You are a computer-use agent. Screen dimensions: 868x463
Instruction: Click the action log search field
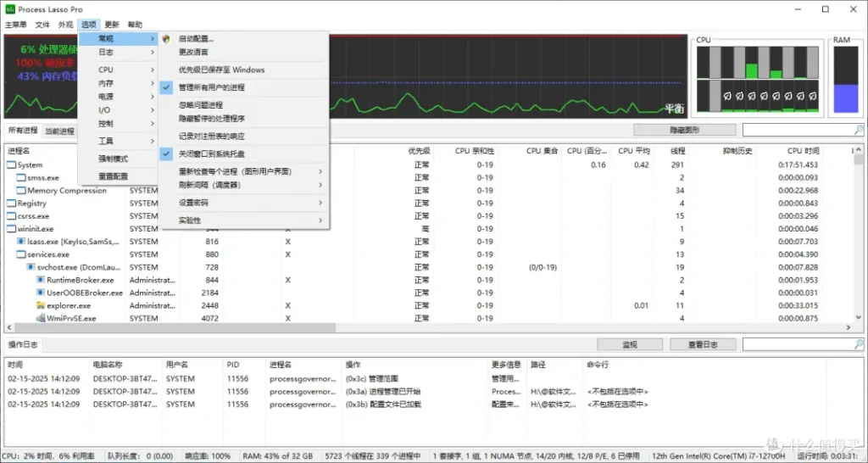[798, 344]
